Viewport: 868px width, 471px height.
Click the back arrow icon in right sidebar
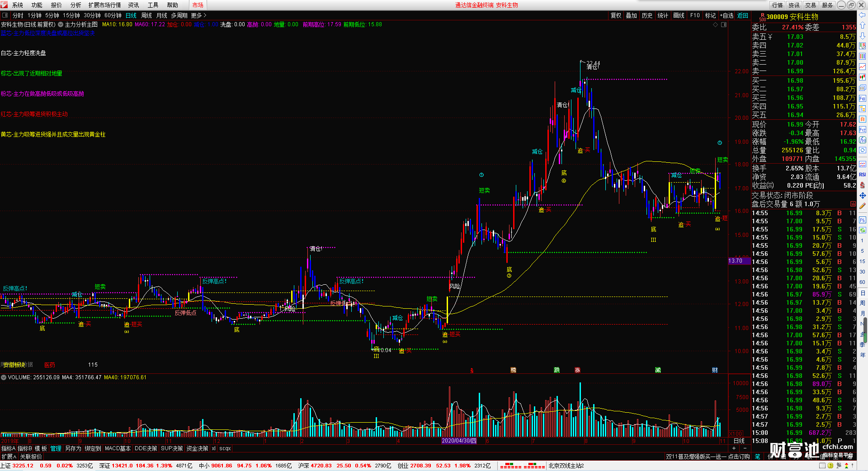[863, 15]
